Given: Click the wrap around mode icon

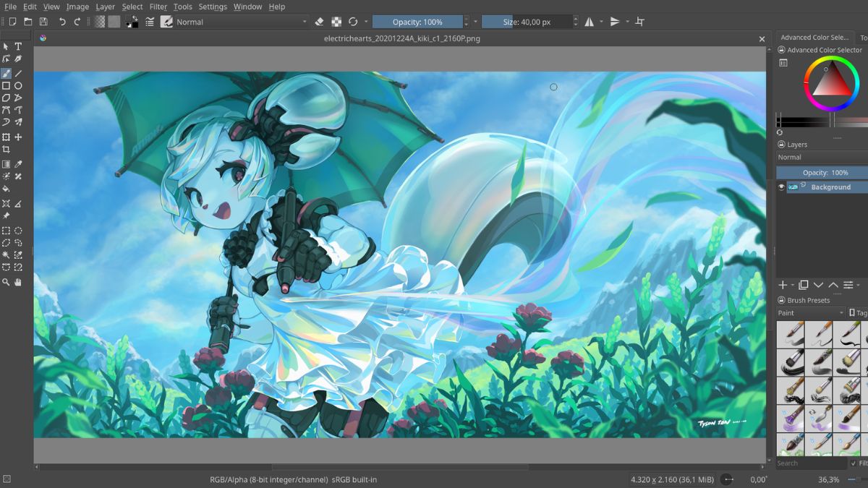Looking at the screenshot, I should [639, 22].
